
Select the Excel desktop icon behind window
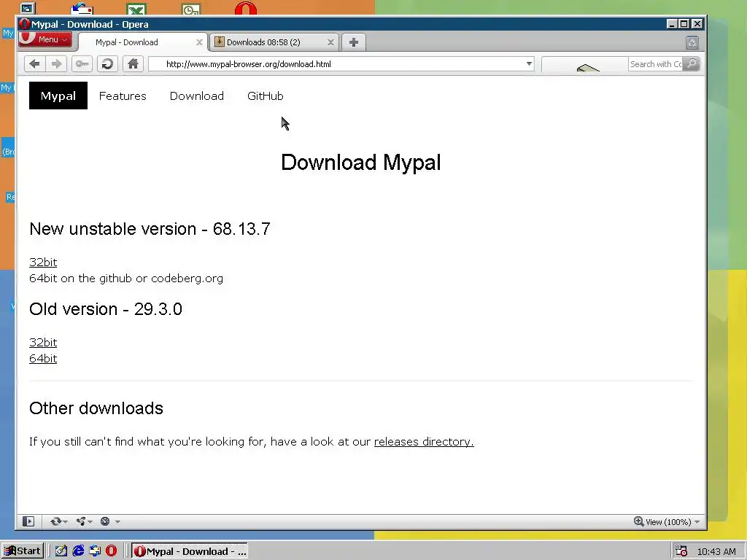(136, 9)
